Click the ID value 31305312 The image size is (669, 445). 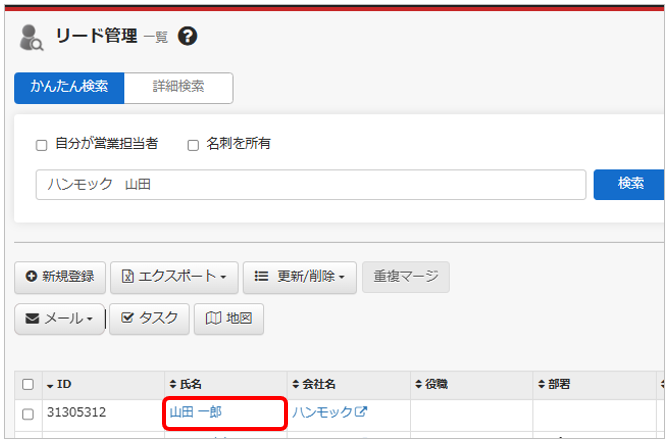(x=76, y=412)
